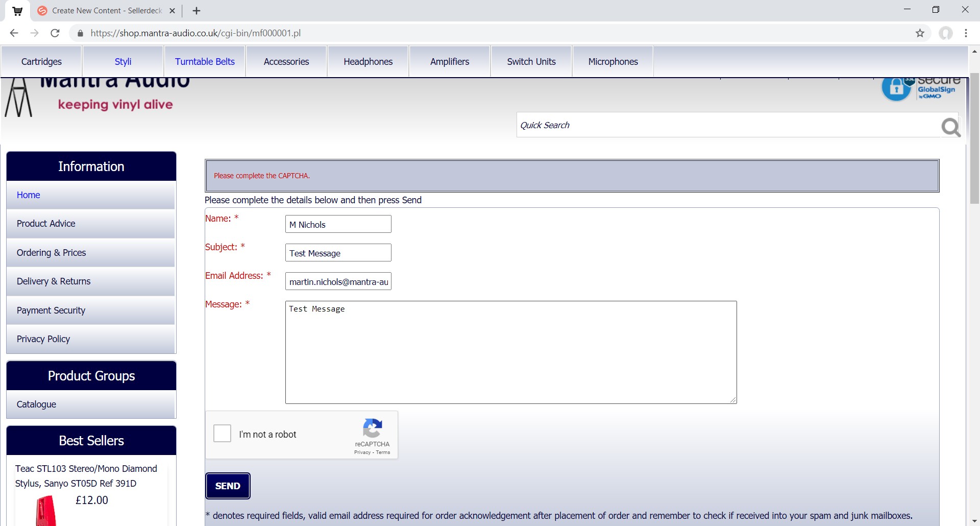Open the browser three-dot menu
Screen dimensions: 980x526
[x=966, y=33]
